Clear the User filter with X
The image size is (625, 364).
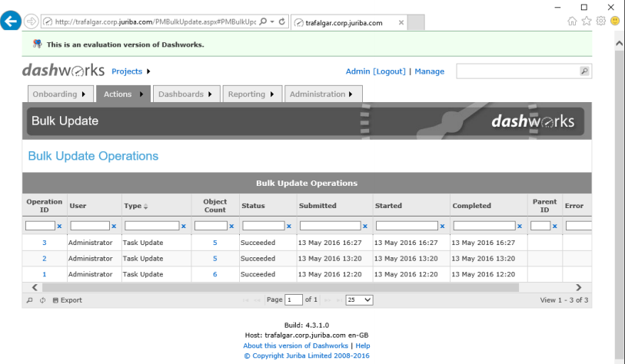click(x=114, y=227)
